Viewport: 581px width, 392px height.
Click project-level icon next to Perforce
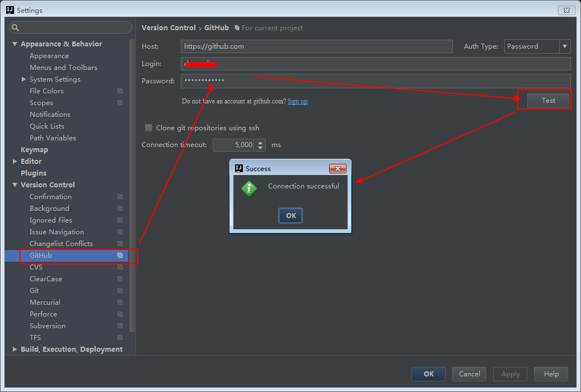click(x=120, y=314)
